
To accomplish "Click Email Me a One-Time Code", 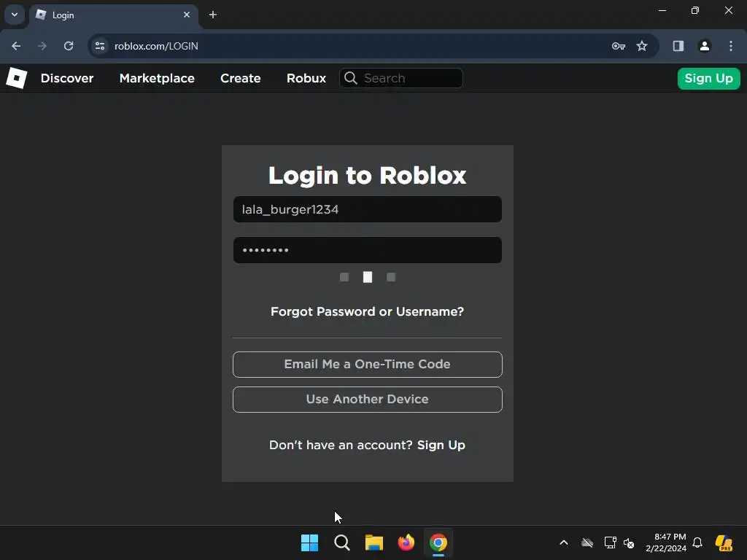I will pyautogui.click(x=368, y=365).
